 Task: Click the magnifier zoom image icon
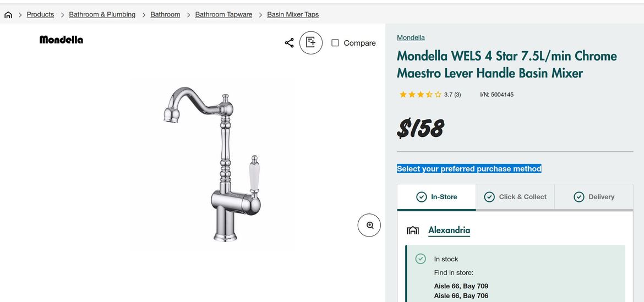pos(369,225)
